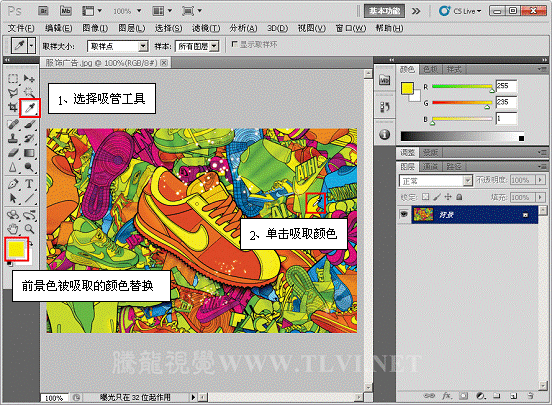552x405 pixels.
Task: Open the 不透明度 slider arrow
Action: point(540,180)
